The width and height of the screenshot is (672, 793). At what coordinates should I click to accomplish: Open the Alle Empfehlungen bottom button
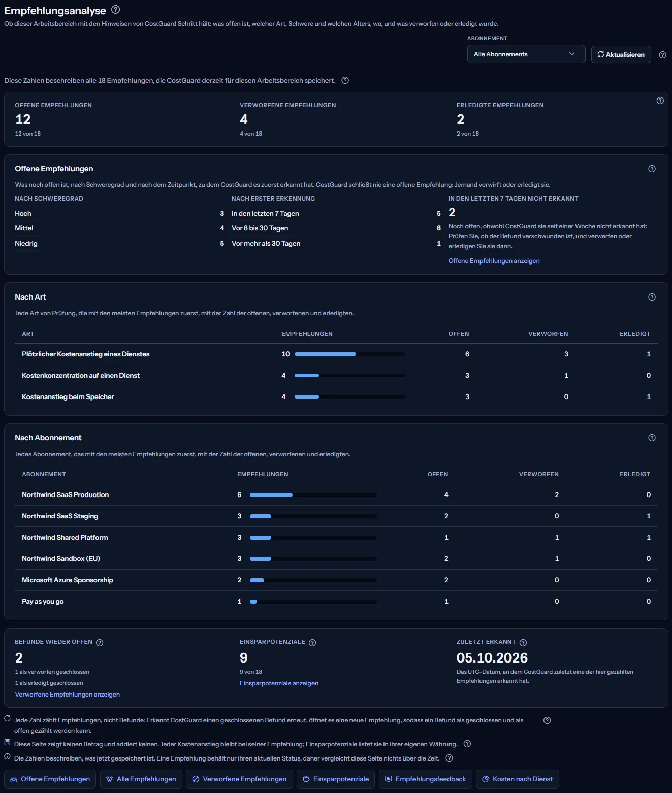pos(141,779)
